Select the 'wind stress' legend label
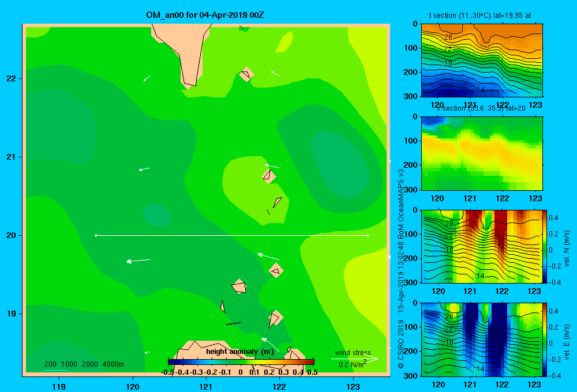The width and height of the screenshot is (577, 392). click(x=353, y=352)
